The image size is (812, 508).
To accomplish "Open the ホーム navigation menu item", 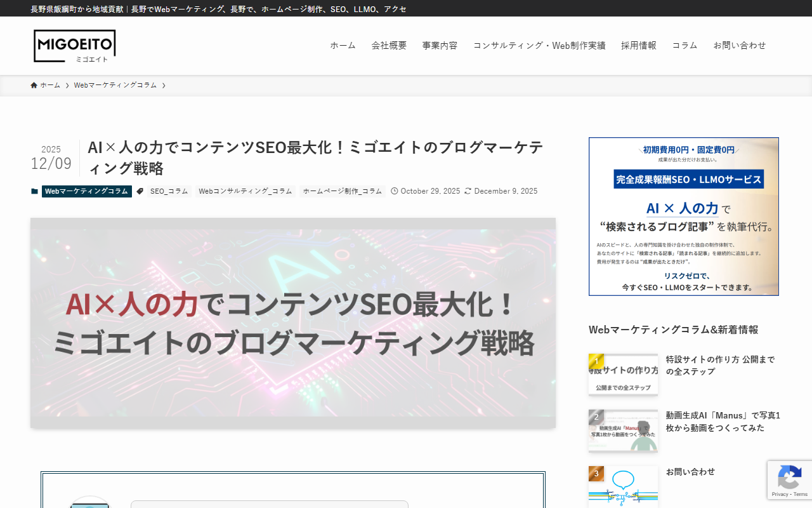I will pyautogui.click(x=343, y=46).
